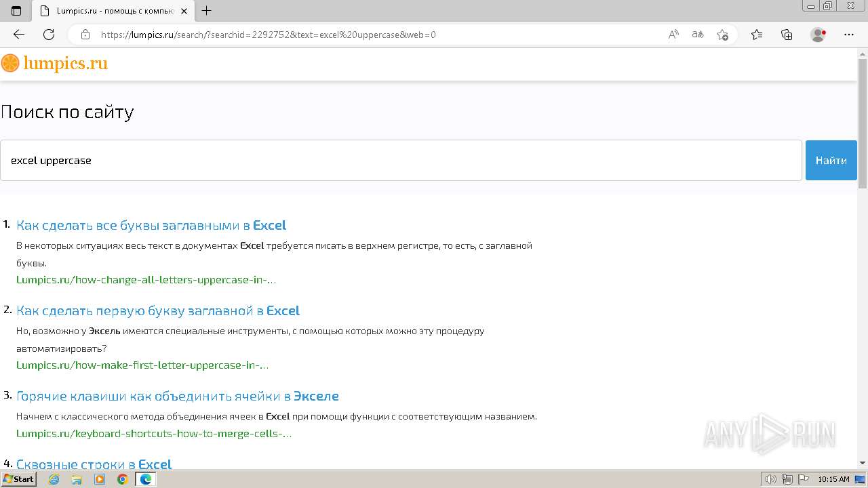The image size is (868, 488).
Task: Click the Show desktop tray button
Action: click(x=860, y=479)
